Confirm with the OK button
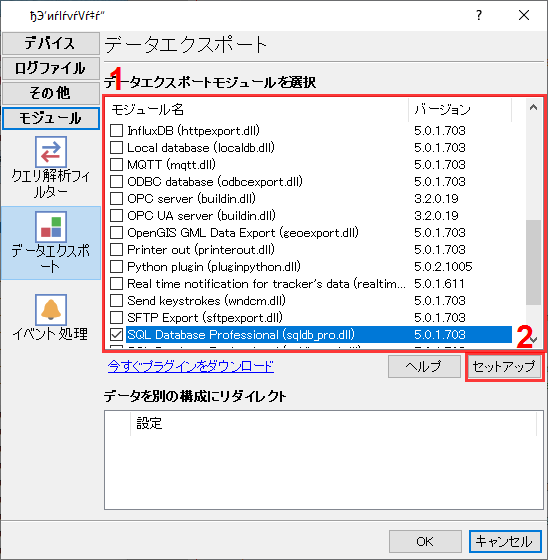Image resolution: width=548 pixels, height=560 pixels. click(425, 541)
